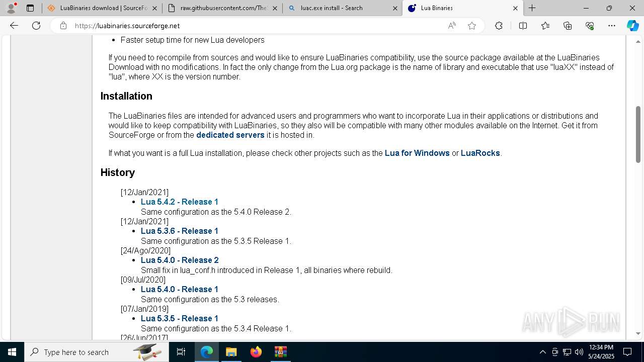The width and height of the screenshot is (644, 362).
Task: Open Lua 5.4.0 - Release 1 link
Action: point(180,289)
